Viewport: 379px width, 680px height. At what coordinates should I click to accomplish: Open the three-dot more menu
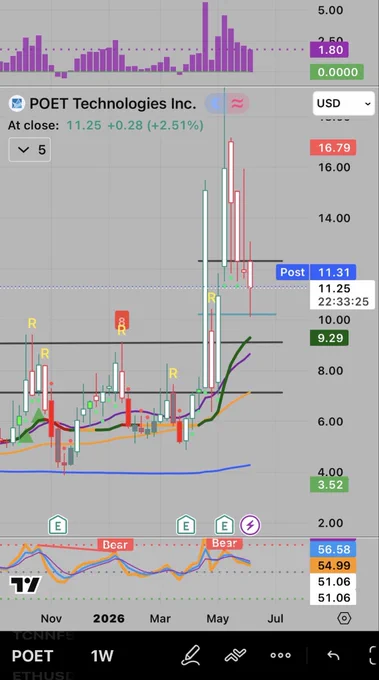coord(281,655)
